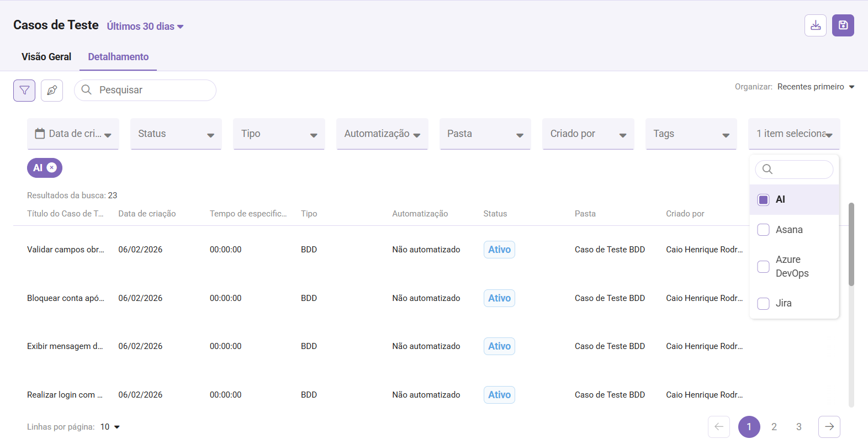Toggle the funnel filter icon
Screen dimensions: 868x444
point(24,90)
